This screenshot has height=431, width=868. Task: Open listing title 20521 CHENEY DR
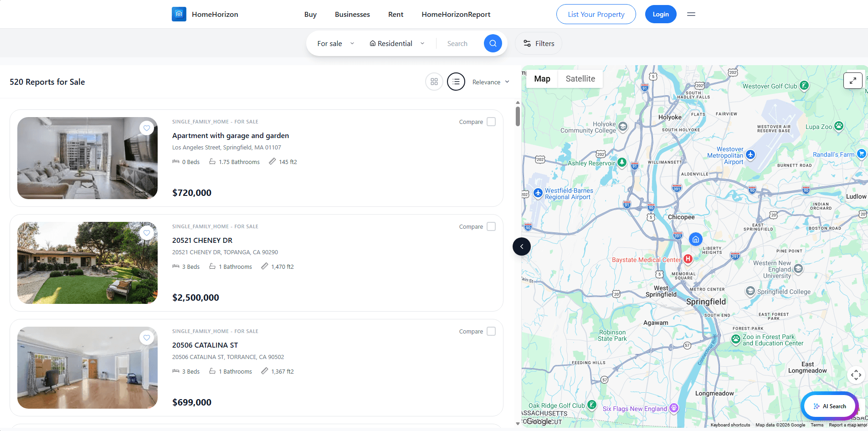pyautogui.click(x=202, y=240)
